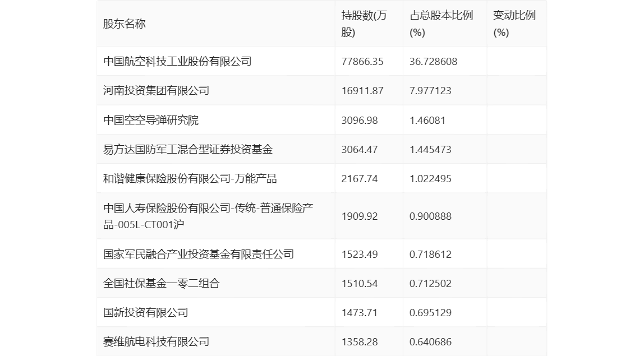
Task: Select 中国空空导弹研究院 shareholder name
Action: 151,120
